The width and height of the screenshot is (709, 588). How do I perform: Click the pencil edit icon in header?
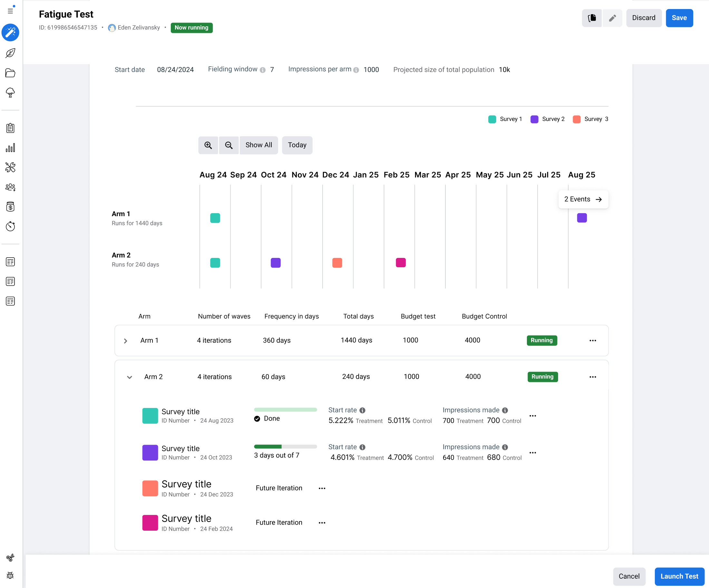tap(612, 18)
